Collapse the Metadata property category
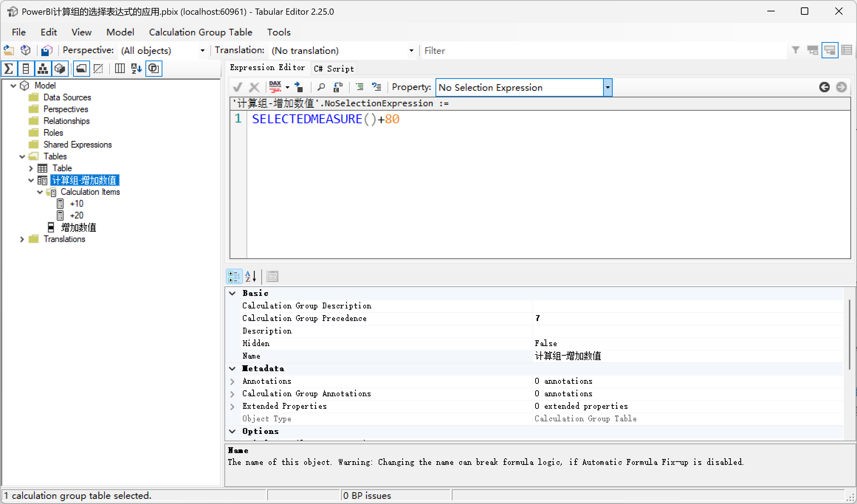857x504 pixels. coord(232,369)
